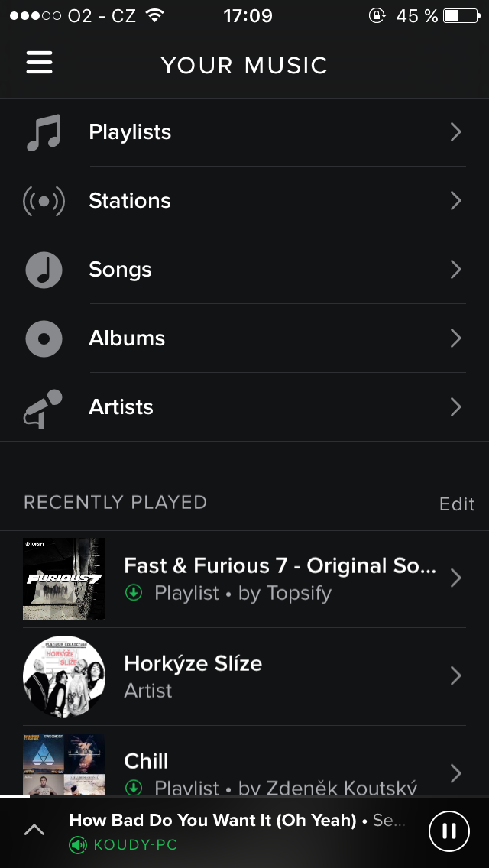Tap the Stations radio icon

(x=44, y=201)
